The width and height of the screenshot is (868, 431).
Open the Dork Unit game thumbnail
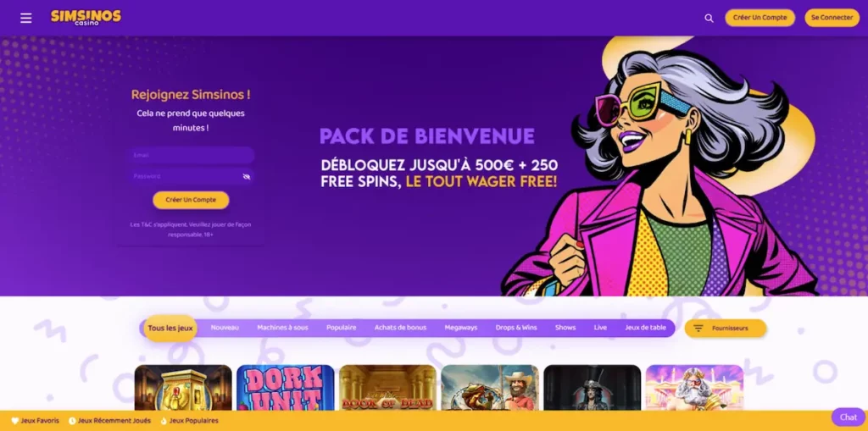pyautogui.click(x=285, y=387)
